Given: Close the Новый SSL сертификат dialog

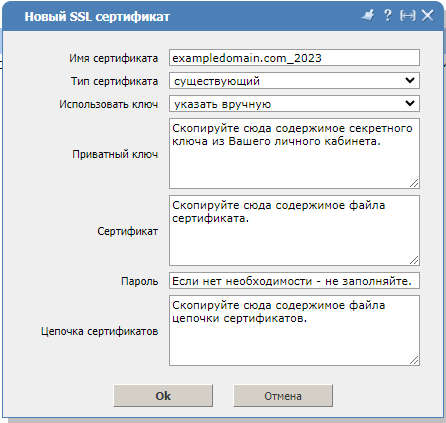Looking at the screenshot, I should 427,15.
